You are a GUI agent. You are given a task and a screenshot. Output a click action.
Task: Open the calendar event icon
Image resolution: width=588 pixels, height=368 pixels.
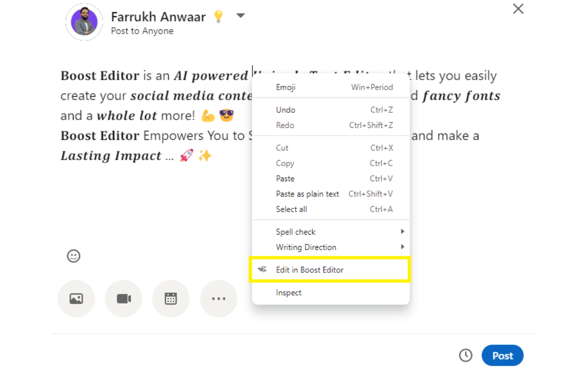tap(170, 299)
